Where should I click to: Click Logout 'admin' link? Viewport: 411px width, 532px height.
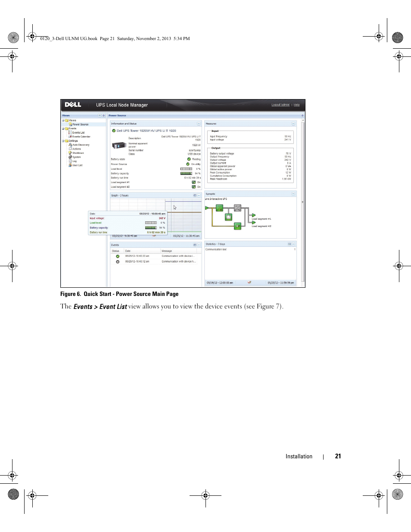coord(280,105)
